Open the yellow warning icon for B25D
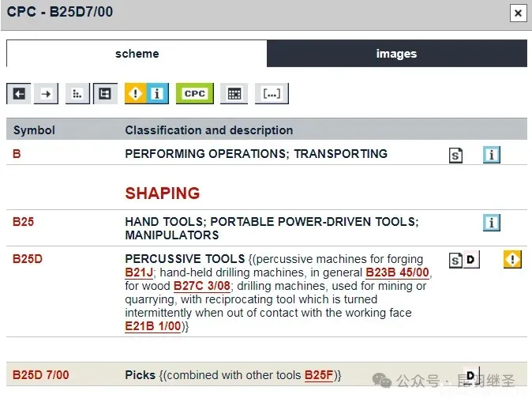This screenshot has height=402, width=532. tap(512, 260)
